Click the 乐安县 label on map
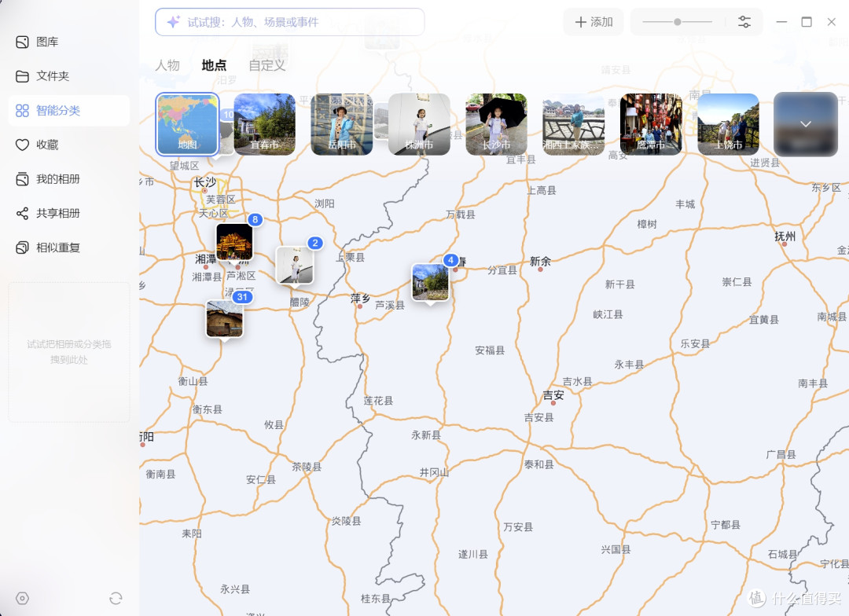Viewport: 849px width, 616px height. pos(695,343)
